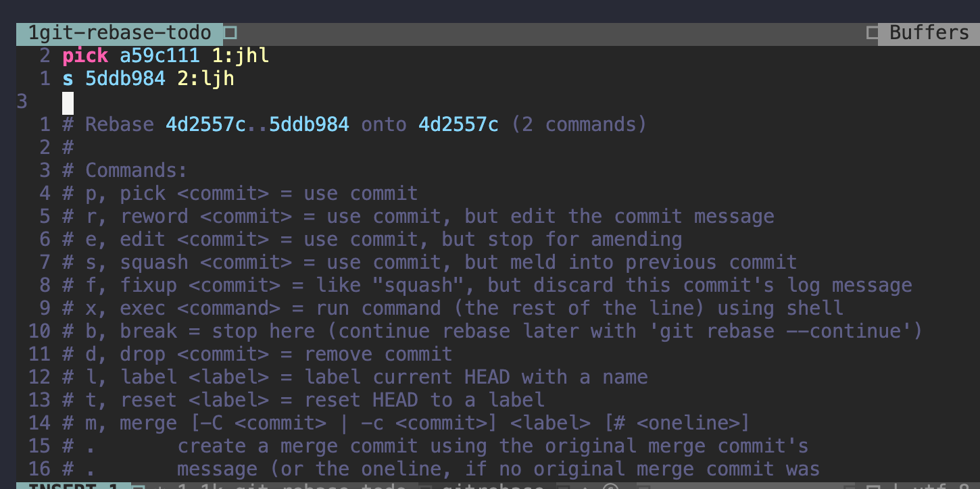Click hash 5ddb984 on the squash line
This screenshot has width=980, height=489.
tap(125, 79)
